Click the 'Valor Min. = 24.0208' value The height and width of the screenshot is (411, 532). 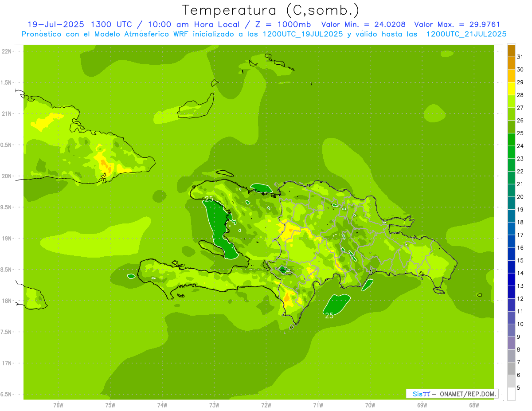[x=363, y=24]
